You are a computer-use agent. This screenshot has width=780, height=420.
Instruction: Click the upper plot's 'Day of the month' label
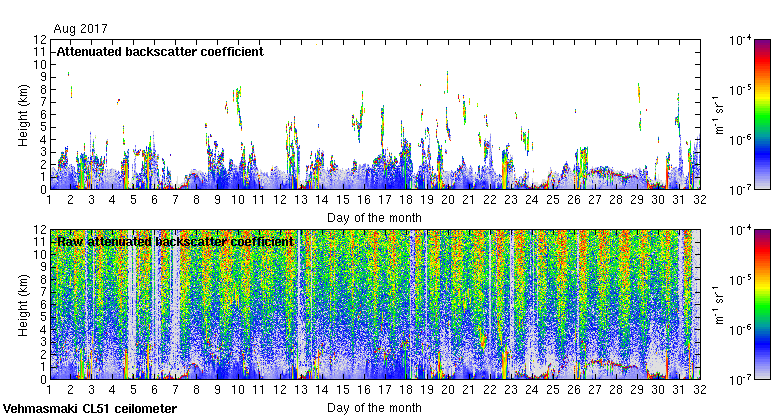pyautogui.click(x=374, y=218)
